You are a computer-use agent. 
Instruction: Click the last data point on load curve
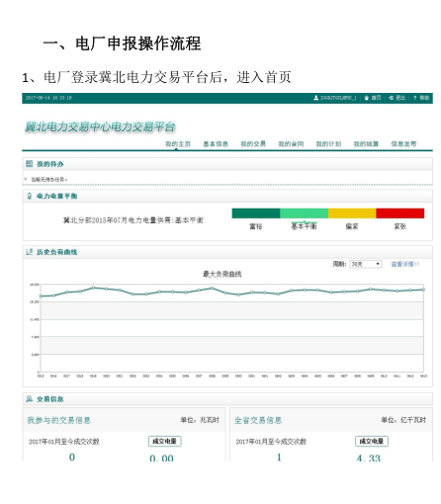click(423, 290)
